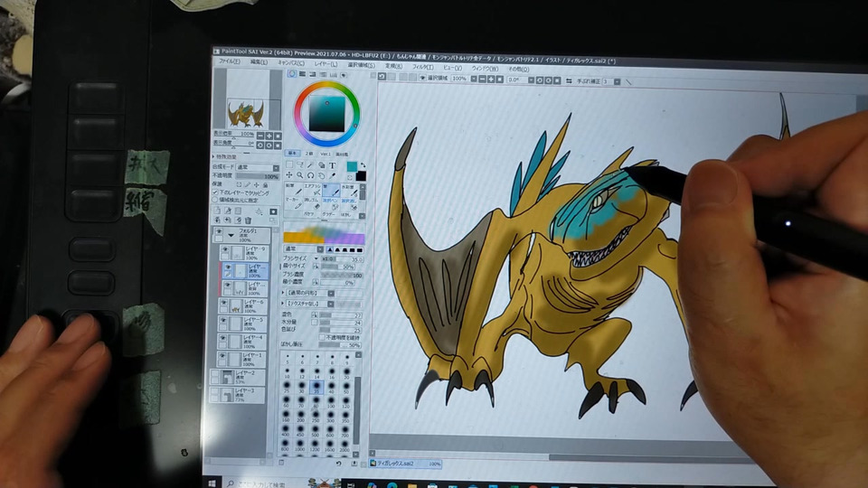Open the rotation angle dropdown in toolbar

tap(531, 80)
